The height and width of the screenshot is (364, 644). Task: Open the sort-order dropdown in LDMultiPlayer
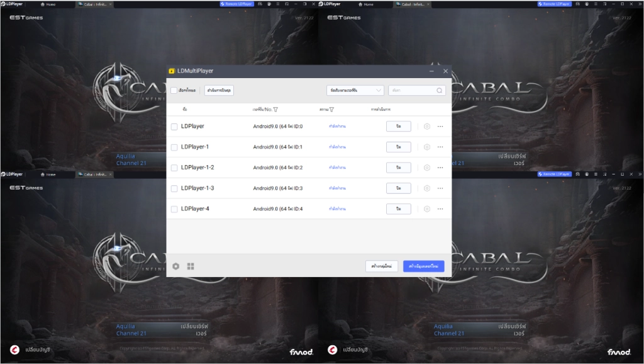click(355, 90)
